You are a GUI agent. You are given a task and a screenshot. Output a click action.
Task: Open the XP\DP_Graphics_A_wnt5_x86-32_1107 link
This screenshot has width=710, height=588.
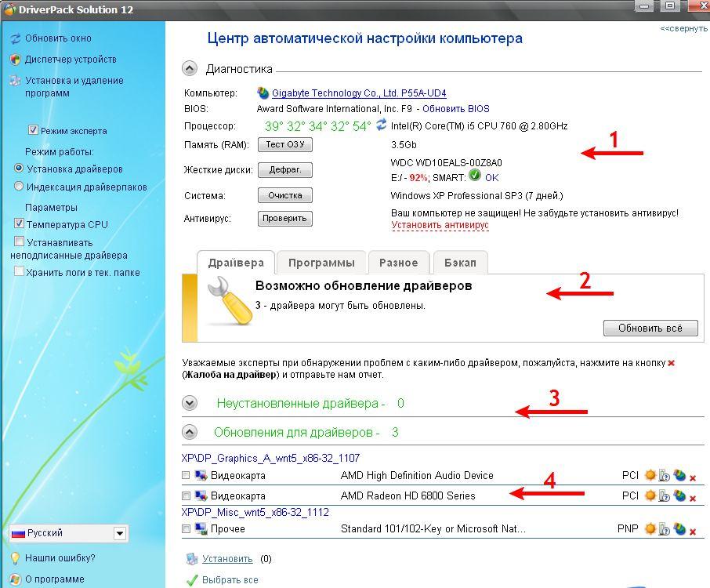[271, 458]
